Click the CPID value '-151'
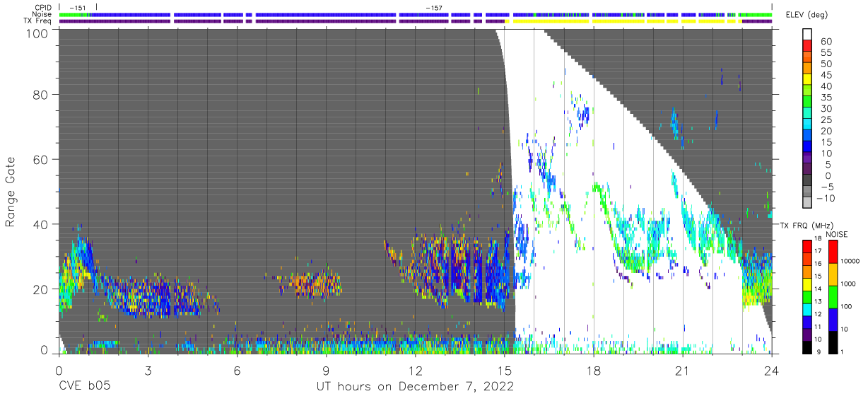 pos(78,8)
